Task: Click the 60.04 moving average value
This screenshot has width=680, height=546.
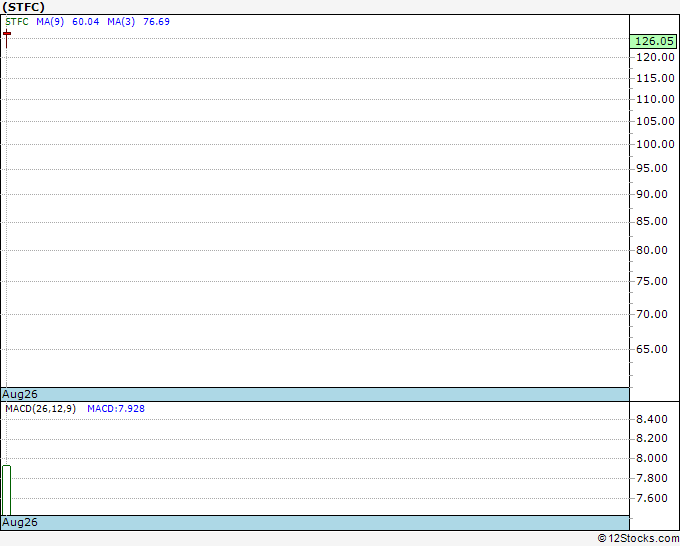Action: [85, 22]
